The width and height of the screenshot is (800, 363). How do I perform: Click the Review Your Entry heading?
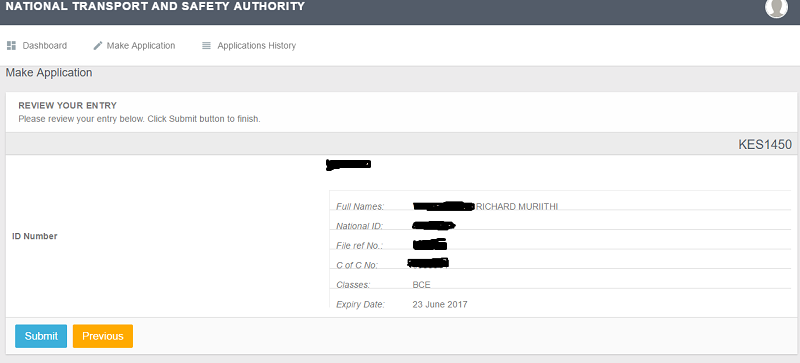click(x=67, y=106)
